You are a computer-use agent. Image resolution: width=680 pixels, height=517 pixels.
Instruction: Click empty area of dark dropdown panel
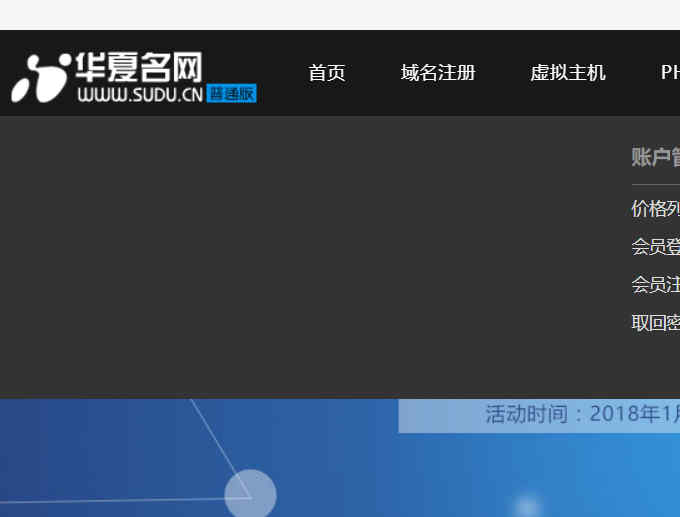point(300,260)
